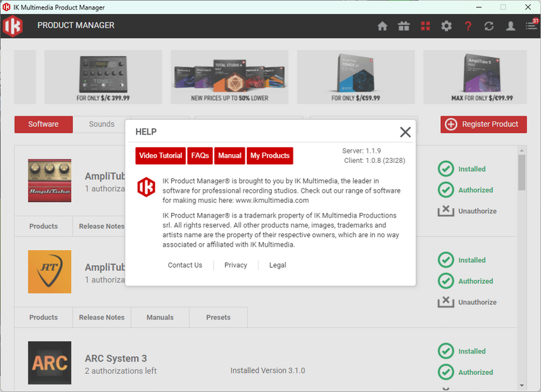Image resolution: width=541 pixels, height=392 pixels.
Task: Open the Total Studio 4 50% lower banner
Action: click(229, 77)
